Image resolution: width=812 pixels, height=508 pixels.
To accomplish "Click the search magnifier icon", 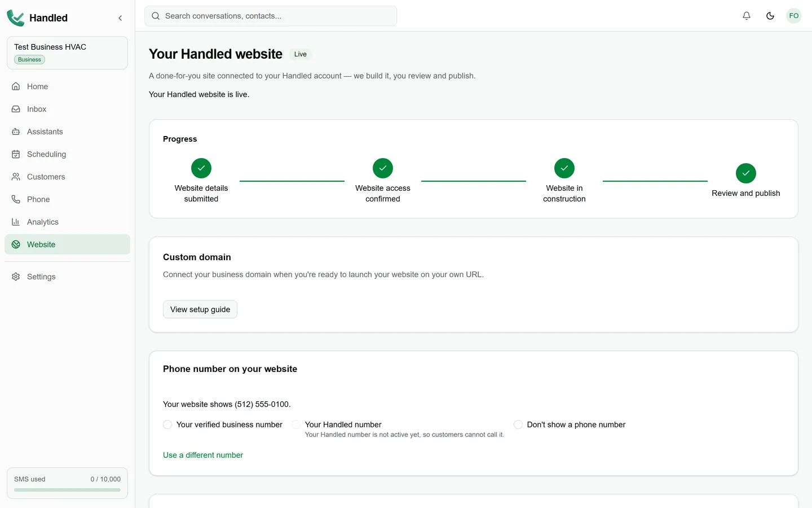I will (156, 16).
